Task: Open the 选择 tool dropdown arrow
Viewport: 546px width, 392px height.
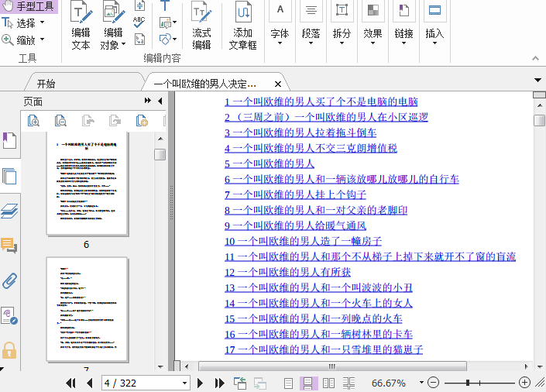Action: [42, 22]
